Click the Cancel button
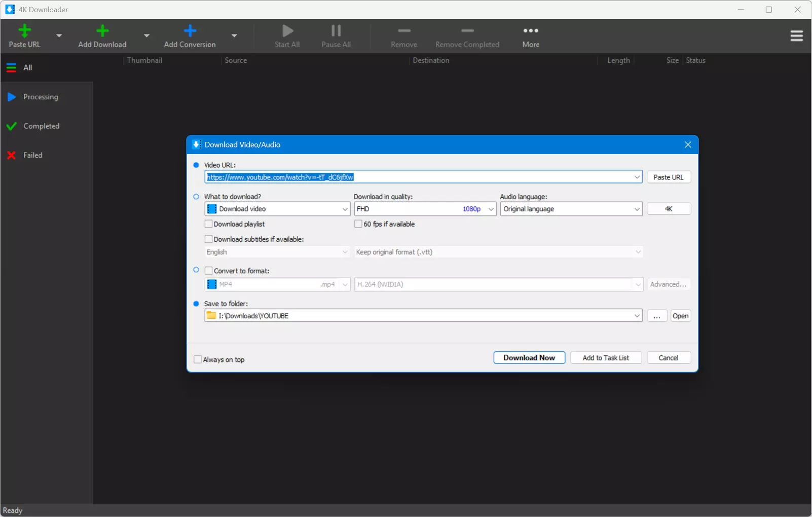This screenshot has height=517, width=812. [668, 358]
